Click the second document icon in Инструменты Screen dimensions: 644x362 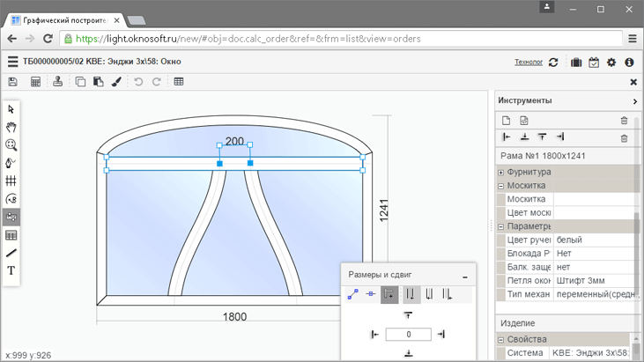(x=523, y=121)
